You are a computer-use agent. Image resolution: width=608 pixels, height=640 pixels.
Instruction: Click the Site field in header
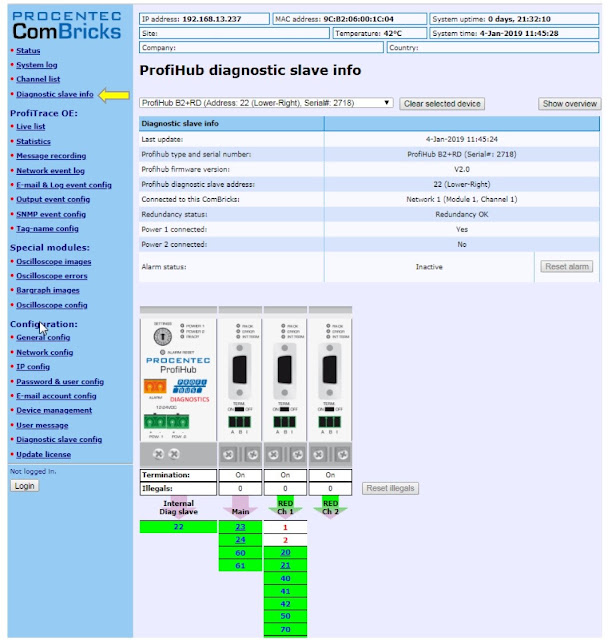(234, 33)
